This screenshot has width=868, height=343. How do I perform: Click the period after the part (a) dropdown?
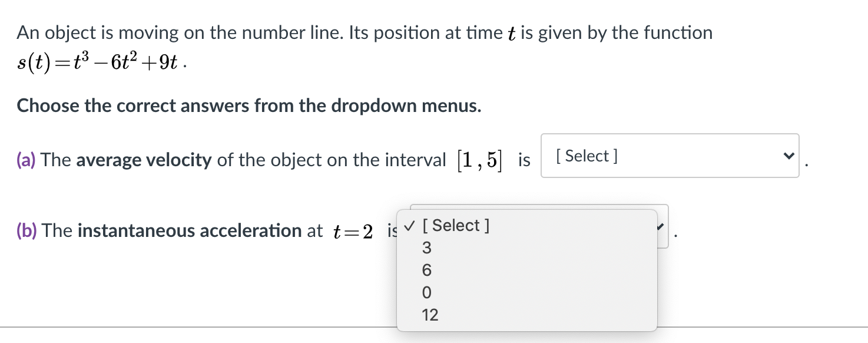[x=806, y=165]
